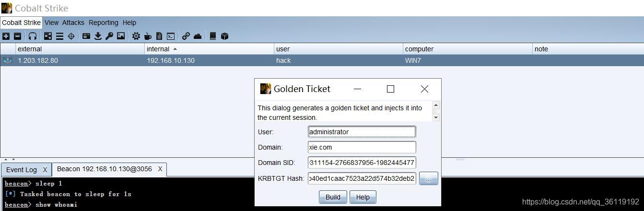Switch to target table crosshair icon
644x211 pixels.
pyautogui.click(x=71, y=36)
